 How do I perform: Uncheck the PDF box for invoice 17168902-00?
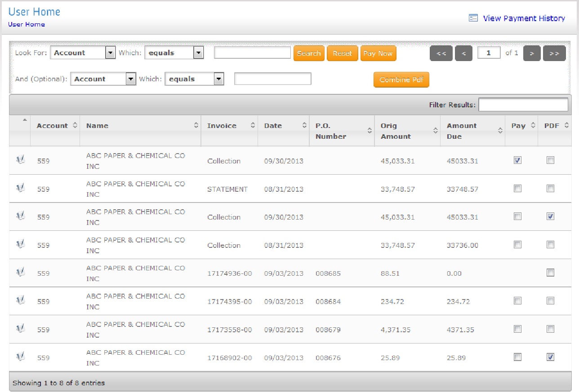click(551, 356)
